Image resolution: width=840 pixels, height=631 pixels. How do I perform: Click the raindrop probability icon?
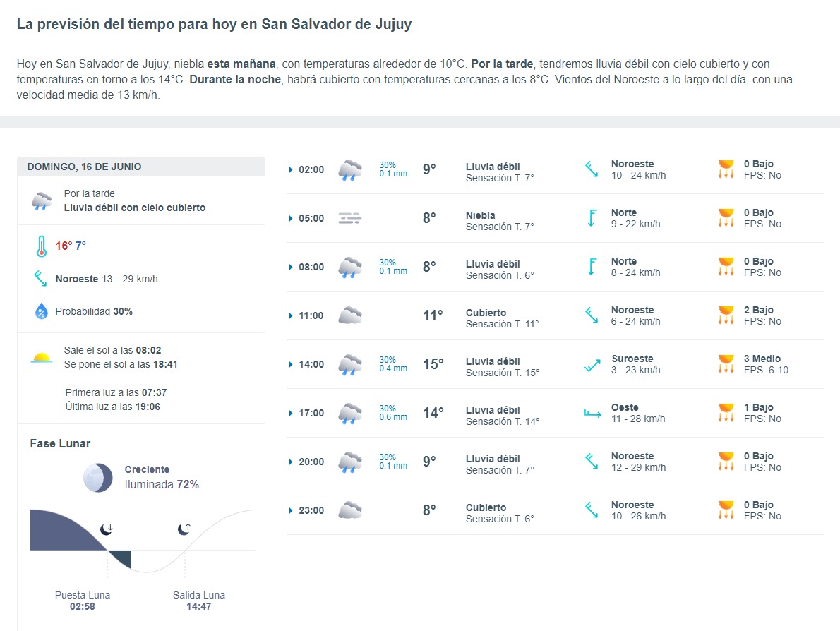click(x=41, y=311)
